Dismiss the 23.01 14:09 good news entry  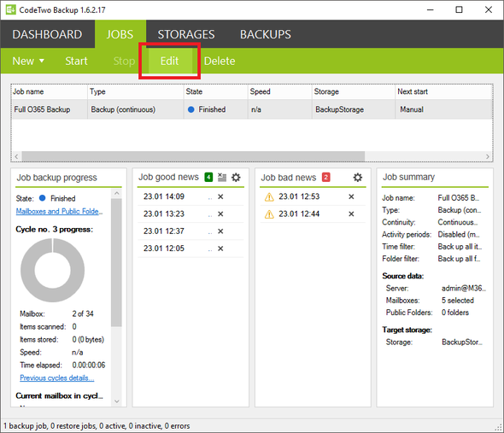[220, 196]
